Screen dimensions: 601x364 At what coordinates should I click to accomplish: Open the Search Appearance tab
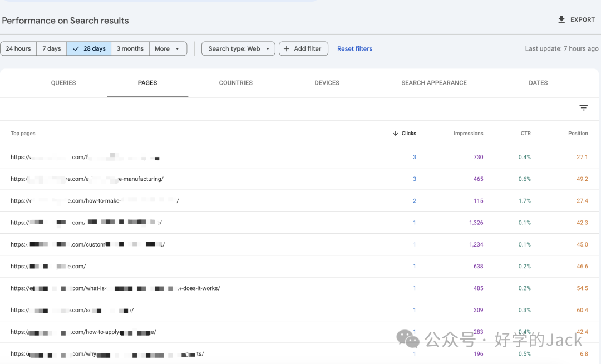[434, 83]
